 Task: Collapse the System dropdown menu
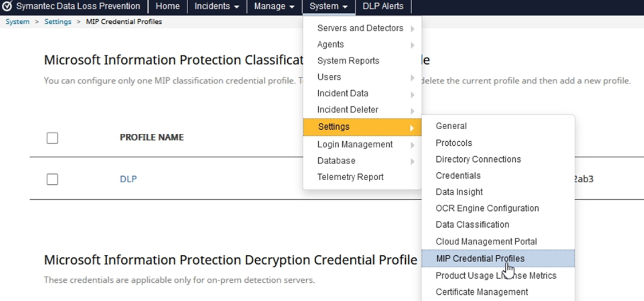pyautogui.click(x=328, y=6)
